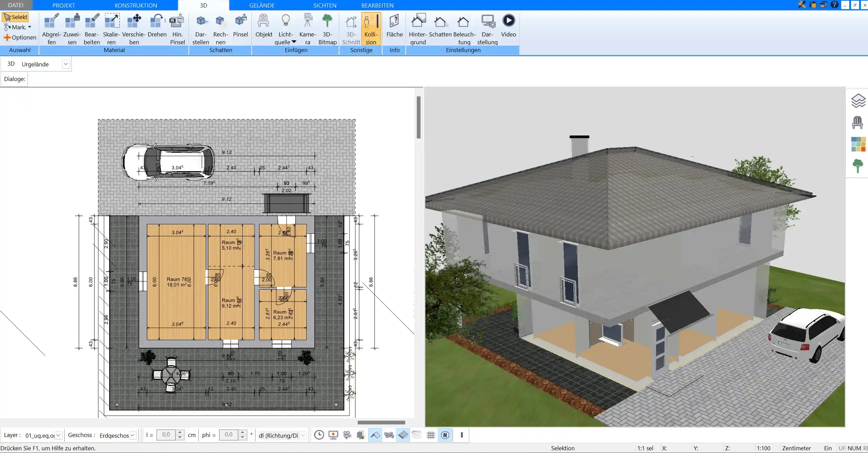Decrease the phi angle stepper
The width and height of the screenshot is (868, 453).
(x=242, y=437)
